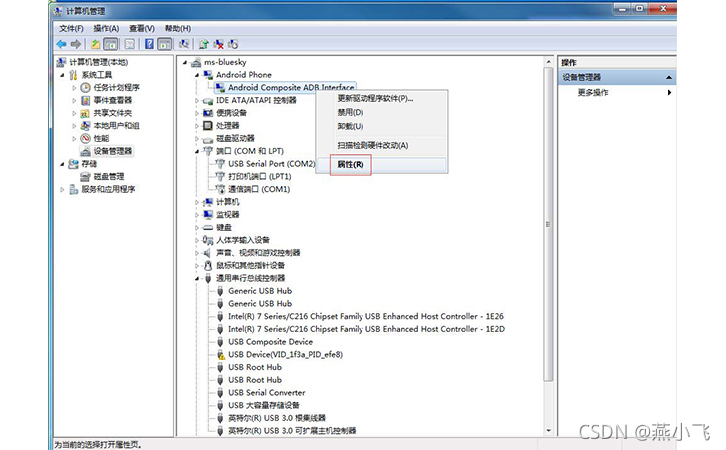Screen dimensions: 726x450
Task: Click the 事件查看器 icon in left tree
Action: 85,100
